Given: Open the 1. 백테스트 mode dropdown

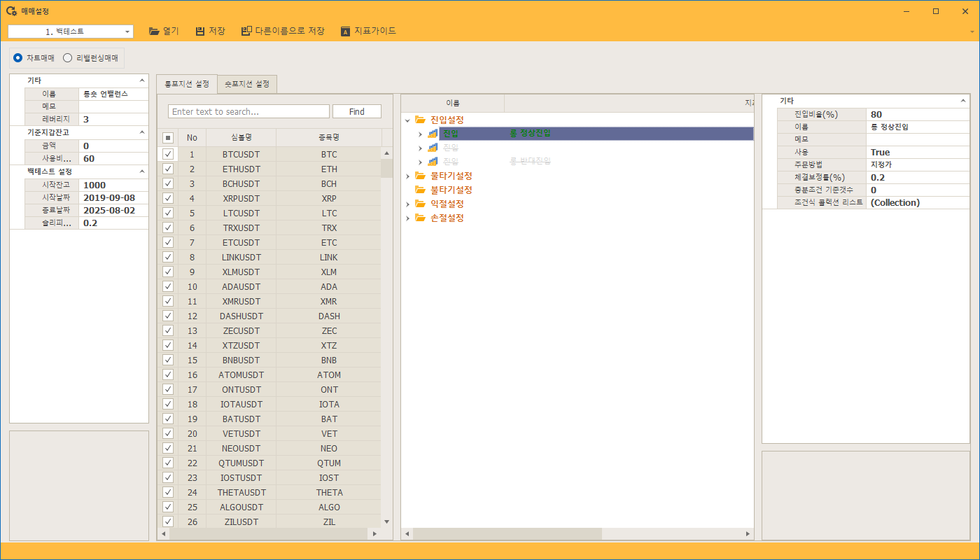Looking at the screenshot, I should [x=127, y=31].
